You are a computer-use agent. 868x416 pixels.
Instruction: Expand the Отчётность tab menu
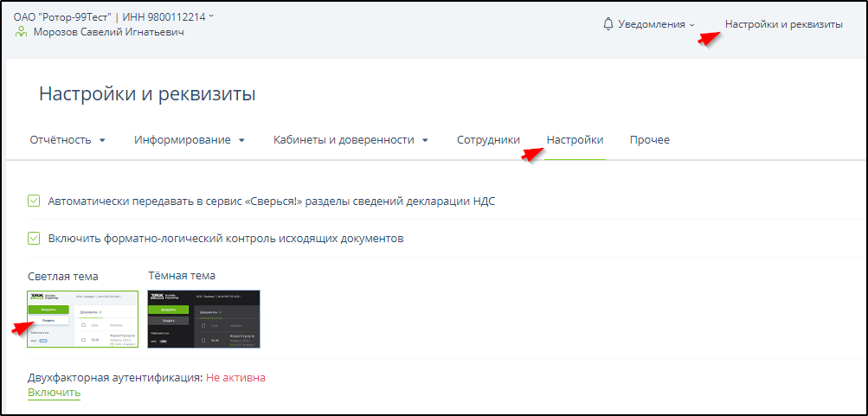click(68, 140)
